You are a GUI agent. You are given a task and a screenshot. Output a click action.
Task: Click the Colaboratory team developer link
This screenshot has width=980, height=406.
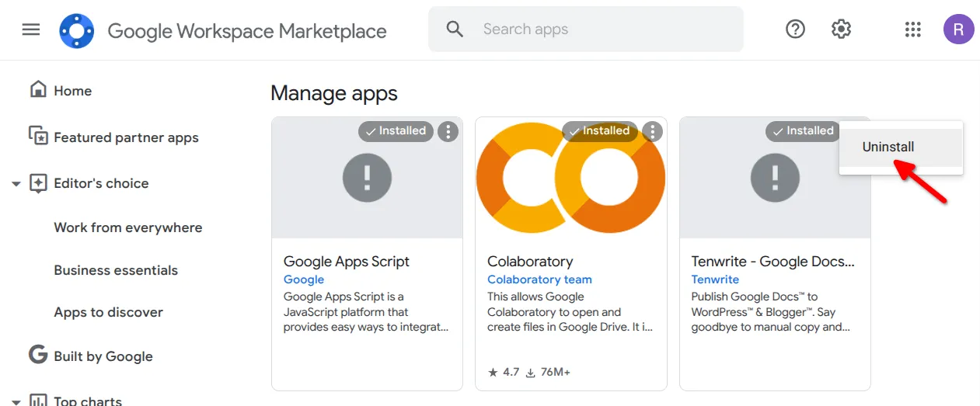[x=539, y=279]
